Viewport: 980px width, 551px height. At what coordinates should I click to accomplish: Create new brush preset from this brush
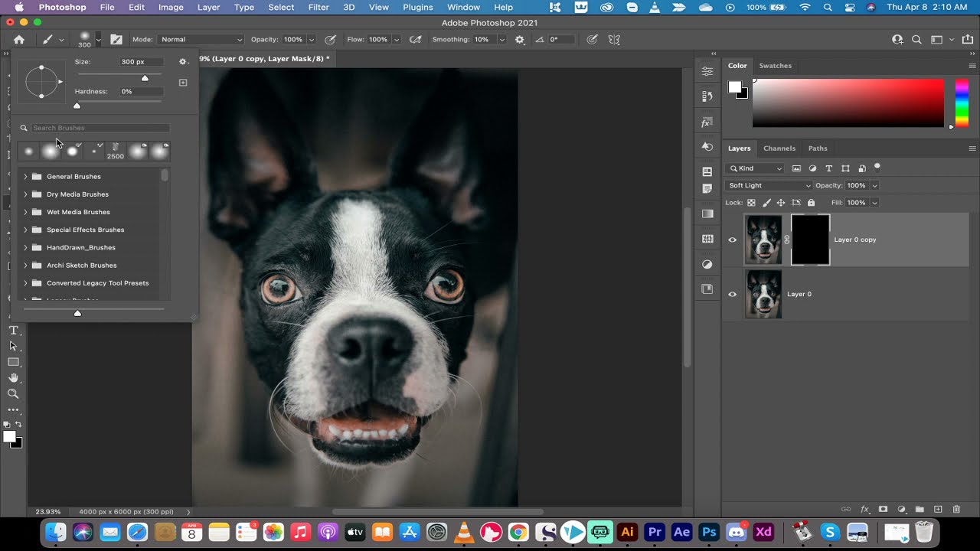(x=183, y=83)
